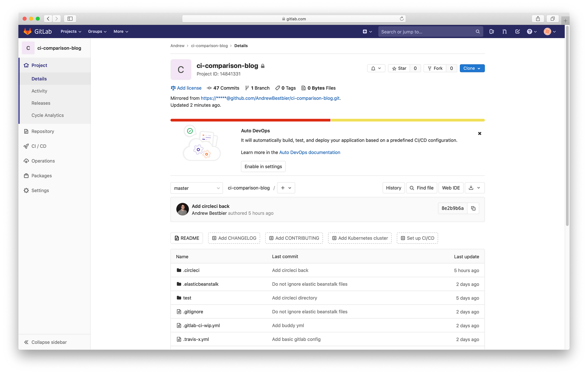Open the Groups menu in navbar

coord(97,32)
